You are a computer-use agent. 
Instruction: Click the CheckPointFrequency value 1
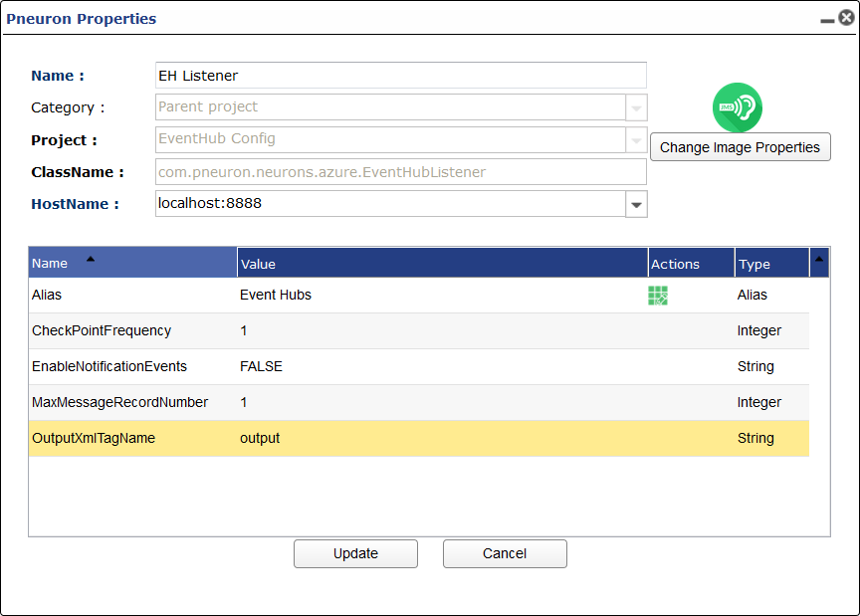[x=244, y=330]
